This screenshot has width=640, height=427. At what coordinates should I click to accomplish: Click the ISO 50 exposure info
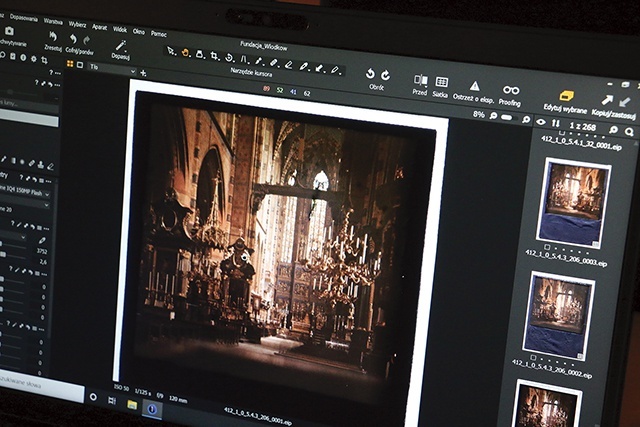121,388
